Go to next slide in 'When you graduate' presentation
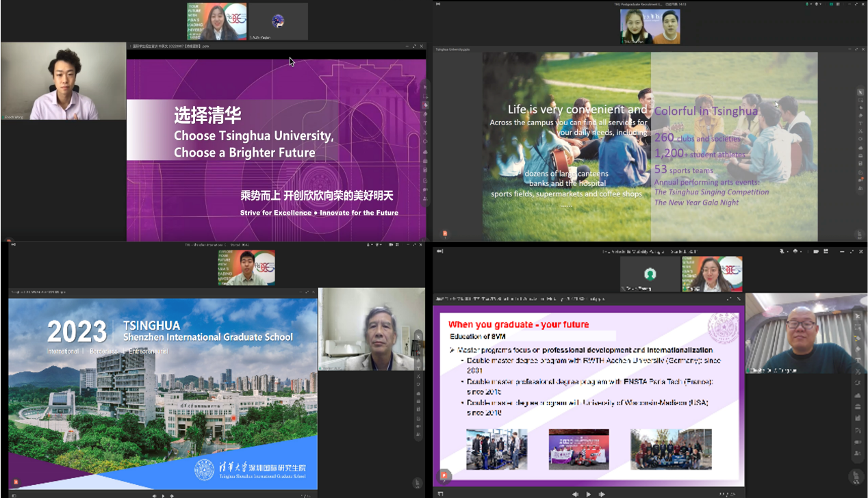Image resolution: width=868 pixels, height=498 pixels. [x=602, y=494]
